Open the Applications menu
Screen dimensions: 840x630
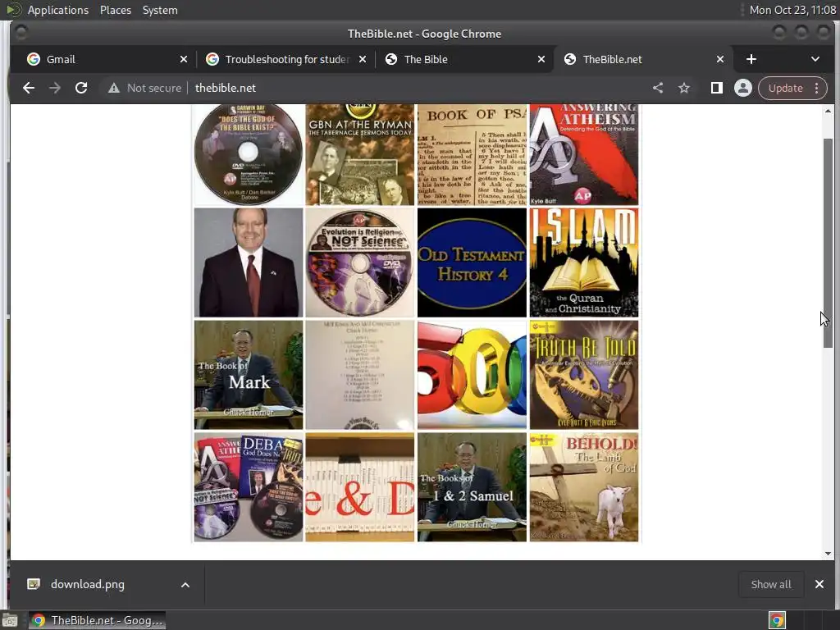58,10
